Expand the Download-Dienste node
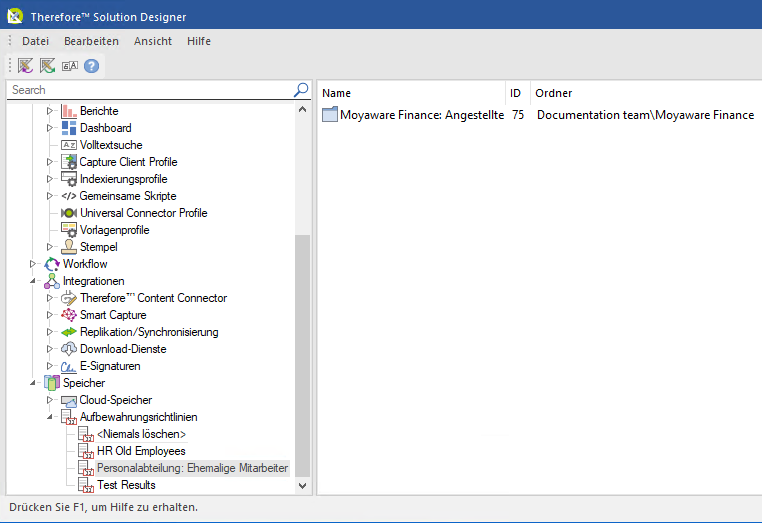The height and width of the screenshot is (523, 762). tap(50, 349)
